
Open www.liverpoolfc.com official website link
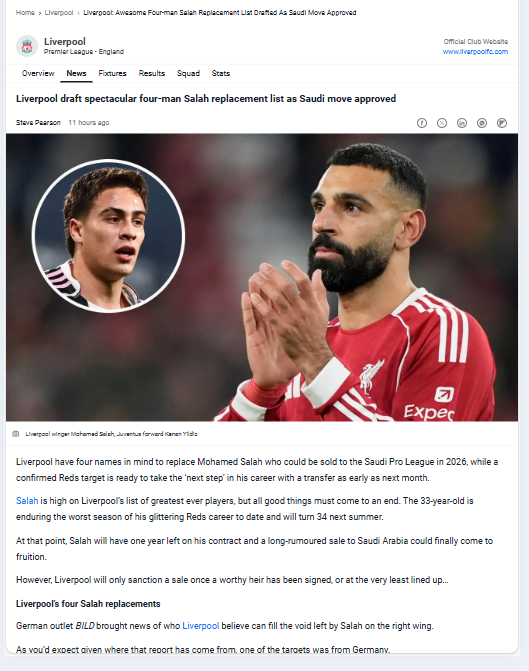(x=475, y=52)
